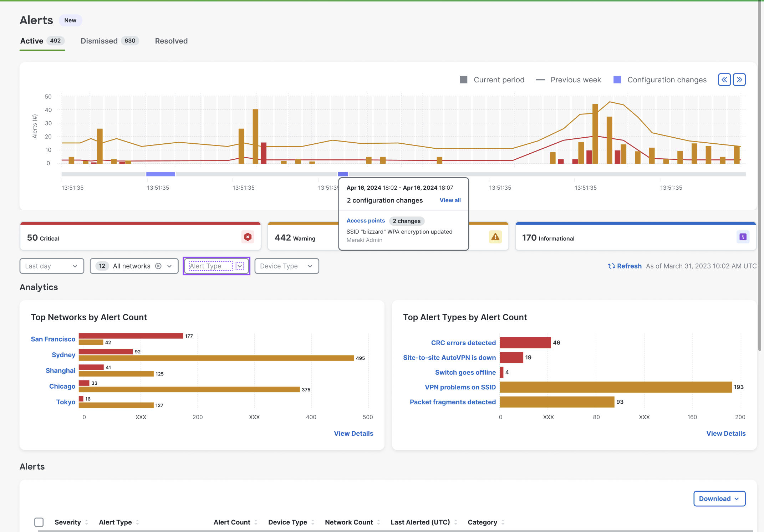Image resolution: width=764 pixels, height=532 pixels.
Task: Click the chart next period double-chevron icon
Action: [739, 80]
